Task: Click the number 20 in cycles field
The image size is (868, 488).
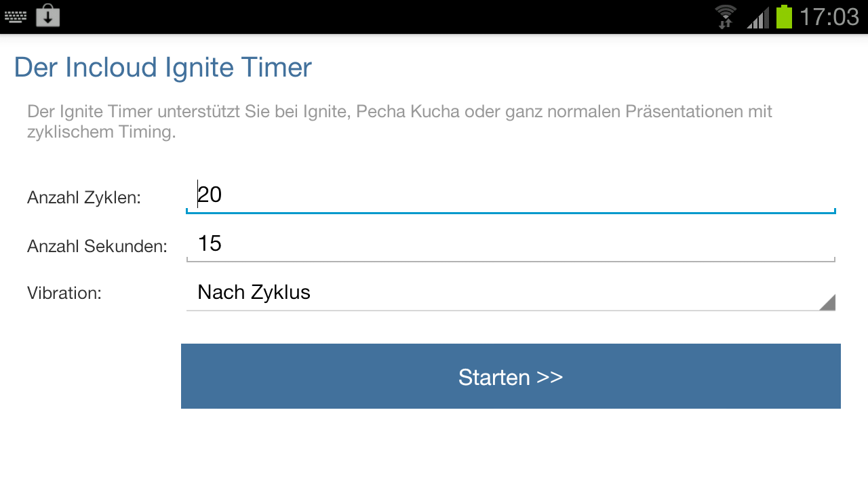Action: pyautogui.click(x=210, y=195)
